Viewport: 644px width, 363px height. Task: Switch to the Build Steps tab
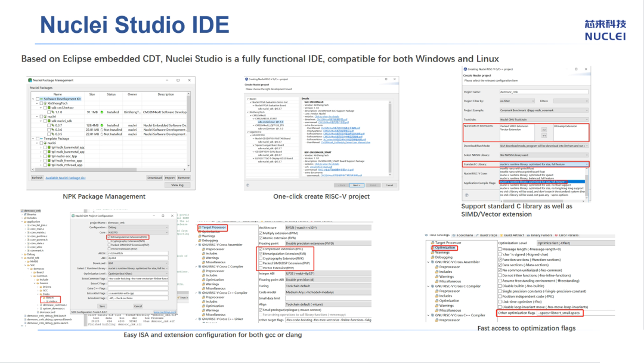point(487,236)
